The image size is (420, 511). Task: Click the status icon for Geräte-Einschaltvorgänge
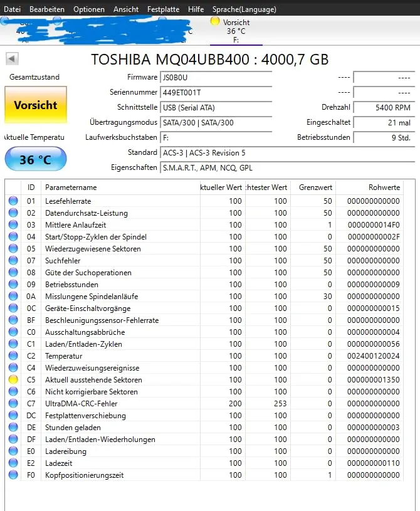pyautogui.click(x=13, y=308)
